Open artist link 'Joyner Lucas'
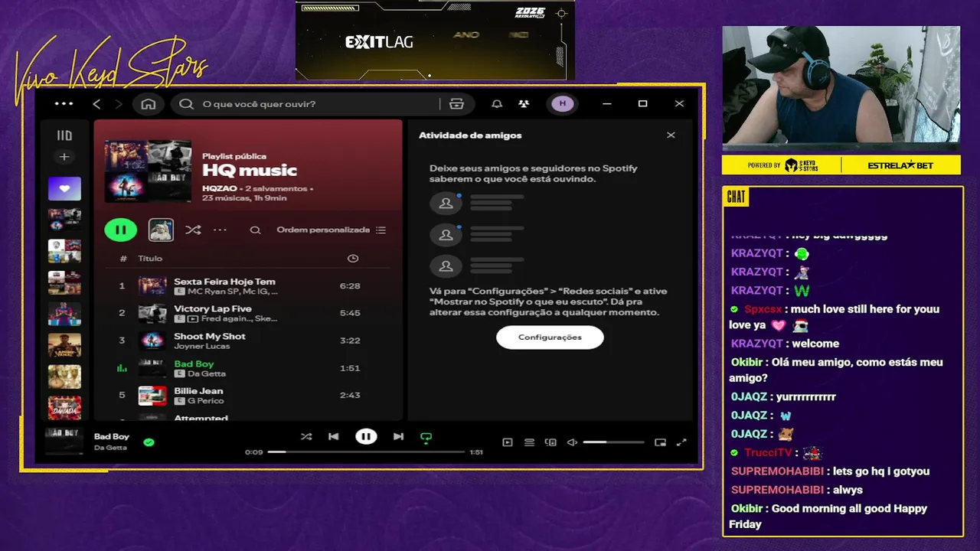This screenshot has height=551, width=980. pyautogui.click(x=201, y=346)
